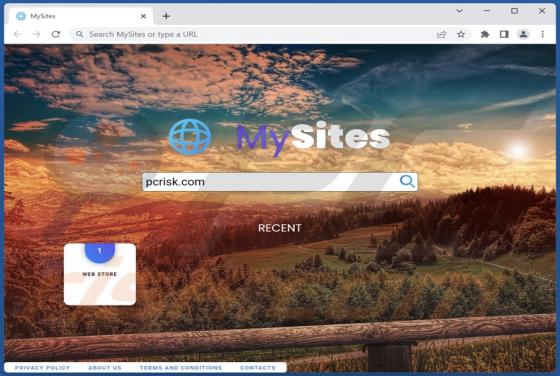Open the About Us link

105,368
